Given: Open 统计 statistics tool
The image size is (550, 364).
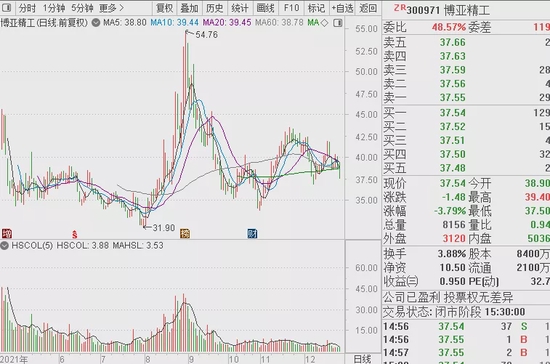Looking at the screenshot, I should [x=240, y=8].
